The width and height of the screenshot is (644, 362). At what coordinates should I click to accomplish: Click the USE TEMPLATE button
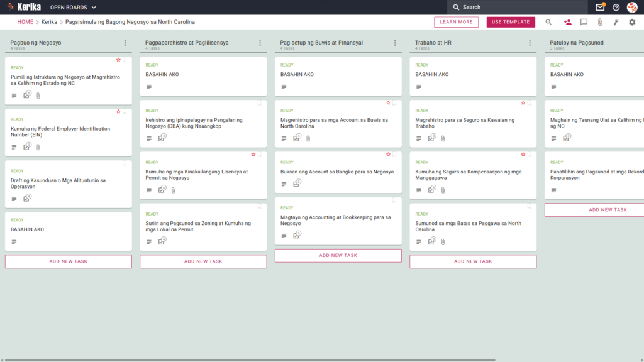(x=511, y=22)
